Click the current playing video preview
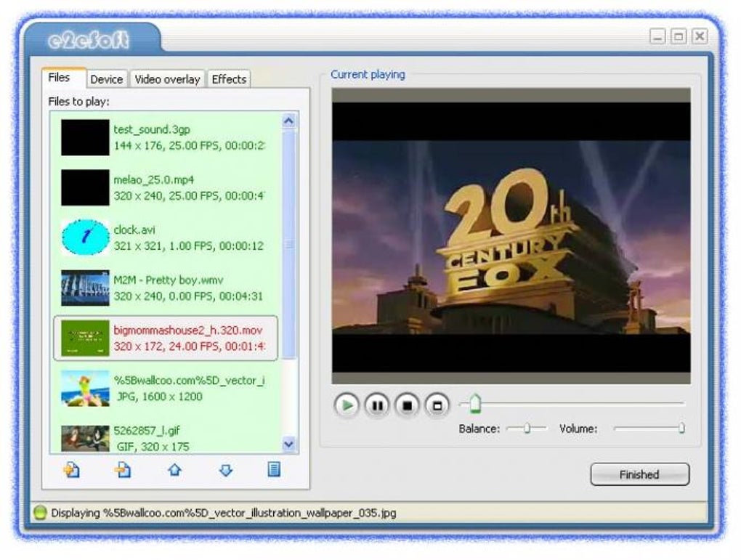Viewport: 741px width, 560px height. [x=511, y=236]
